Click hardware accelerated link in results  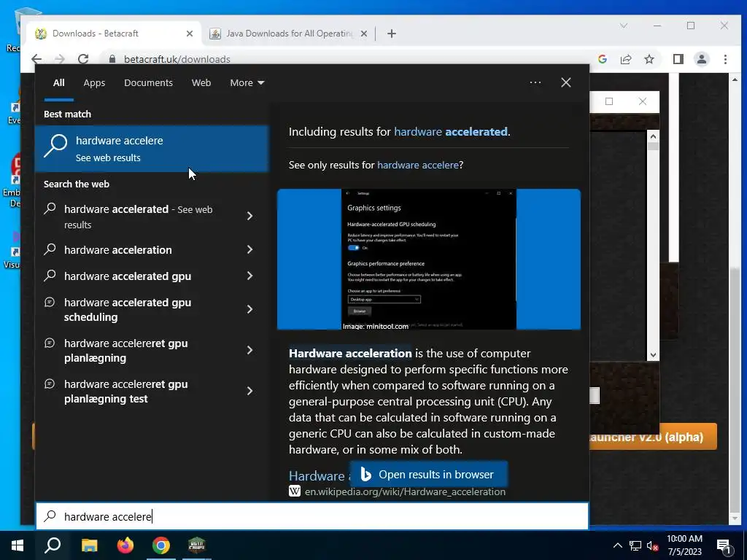450,132
